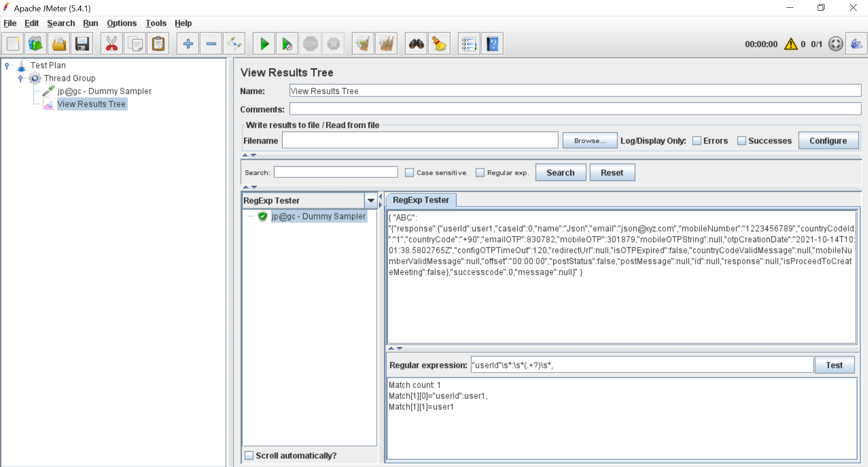Click the green success shield icon
Viewport: 868px width, 467px height.
click(262, 216)
